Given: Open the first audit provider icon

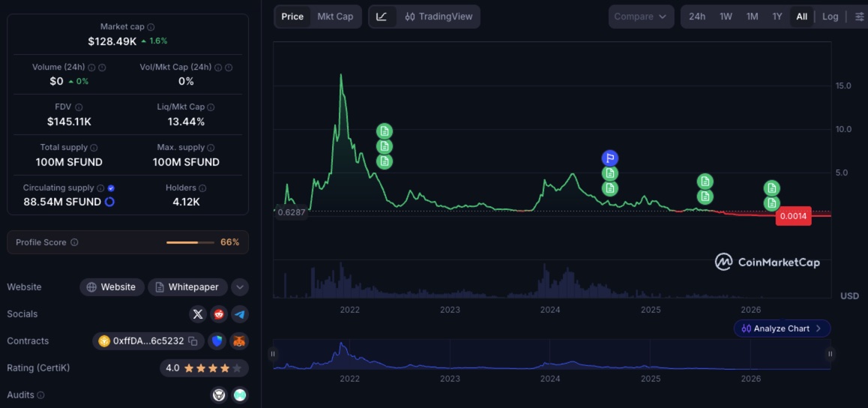Looking at the screenshot, I should pyautogui.click(x=219, y=394).
